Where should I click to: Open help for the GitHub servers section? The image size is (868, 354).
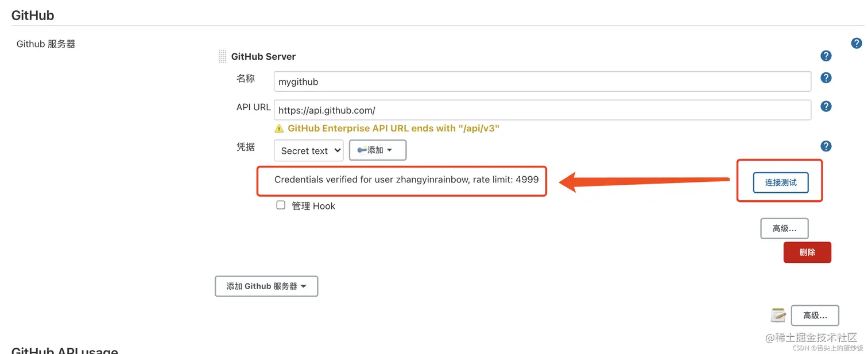pyautogui.click(x=856, y=44)
